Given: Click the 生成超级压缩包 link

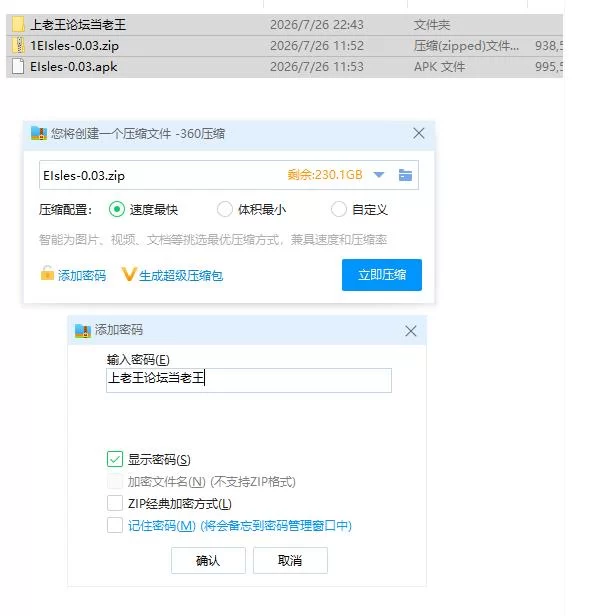Looking at the screenshot, I should tap(181, 276).
